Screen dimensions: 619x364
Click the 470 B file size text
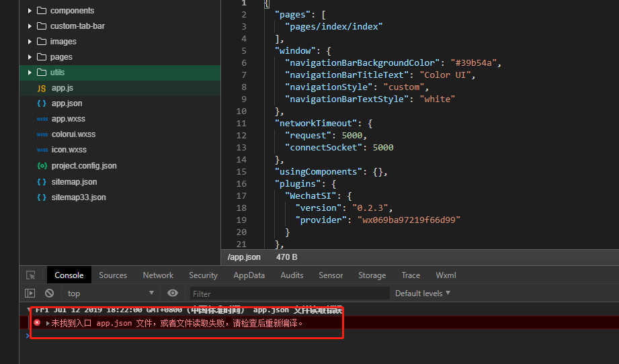[286, 257]
